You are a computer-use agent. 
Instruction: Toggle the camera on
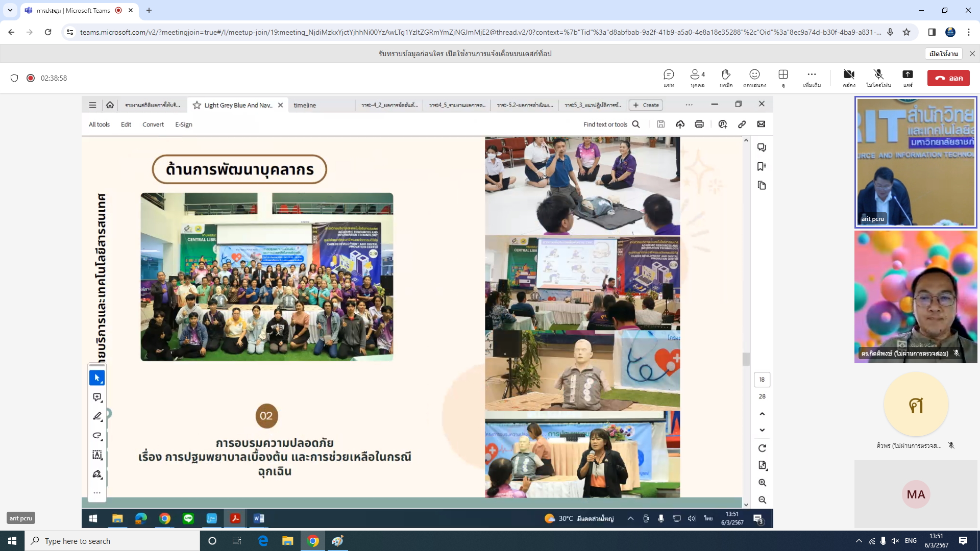pos(849,78)
